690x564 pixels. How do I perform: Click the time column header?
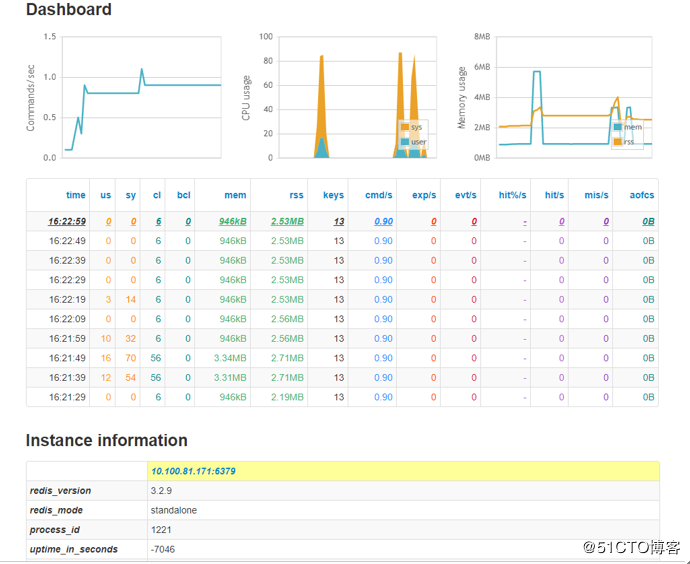pos(76,195)
